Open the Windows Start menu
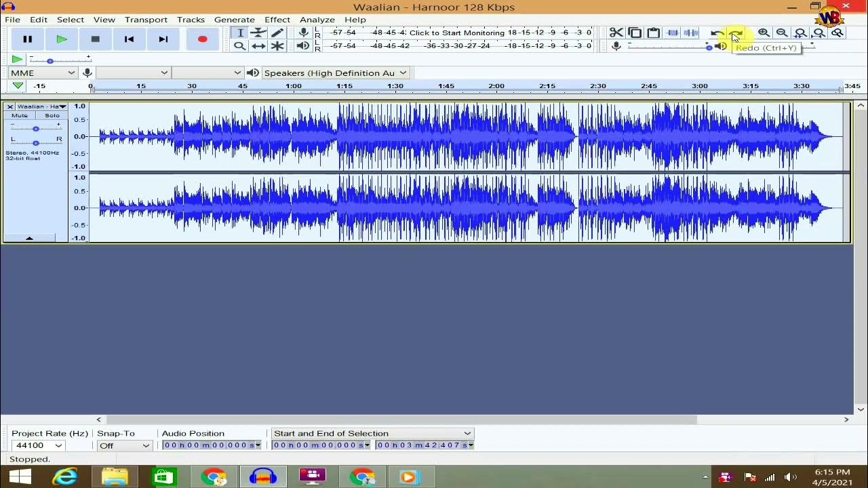Viewport: 868px width, 488px height. tap(20, 477)
